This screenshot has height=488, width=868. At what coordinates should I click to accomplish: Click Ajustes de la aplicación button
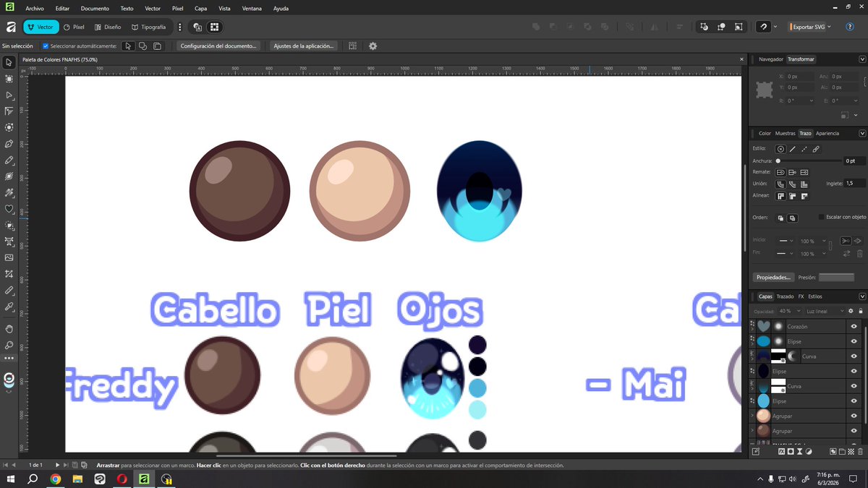tap(304, 46)
